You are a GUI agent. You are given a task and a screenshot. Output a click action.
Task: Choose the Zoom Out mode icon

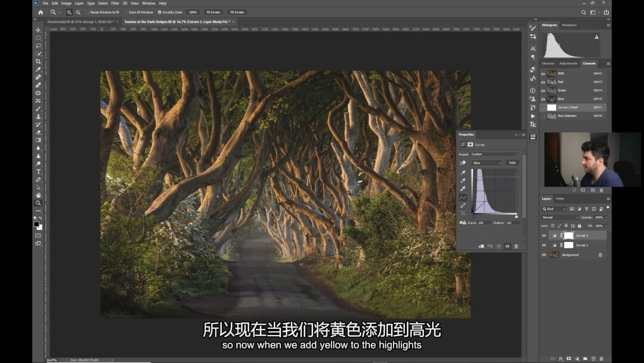tap(78, 13)
